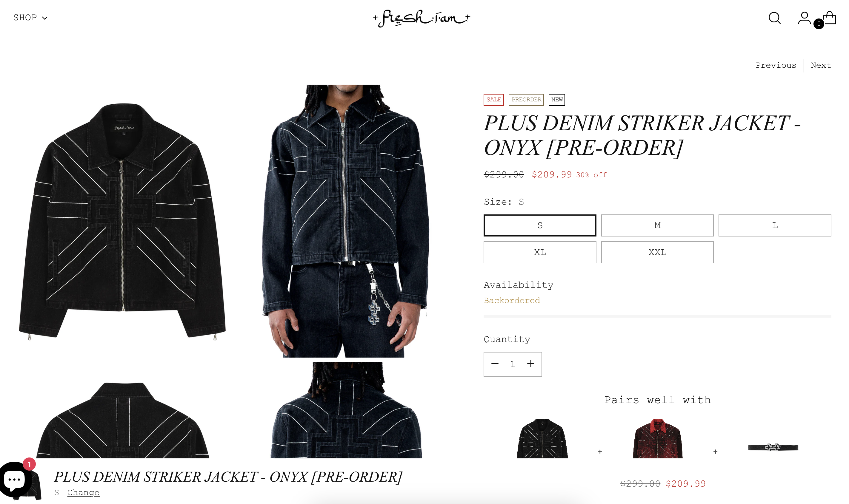
Task: Select size S option
Action: [x=540, y=225]
